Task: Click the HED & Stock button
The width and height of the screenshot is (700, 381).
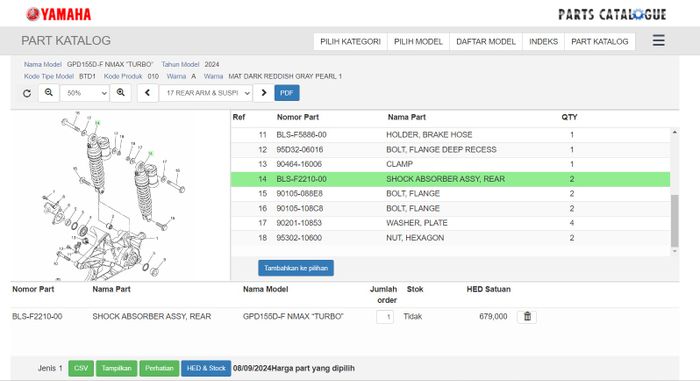Action: [206, 368]
